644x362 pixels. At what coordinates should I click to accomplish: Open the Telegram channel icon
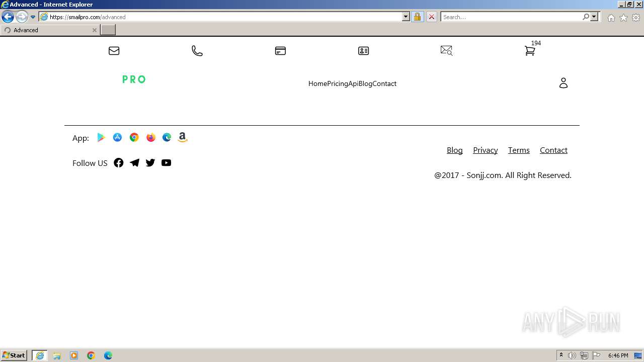tap(134, 163)
